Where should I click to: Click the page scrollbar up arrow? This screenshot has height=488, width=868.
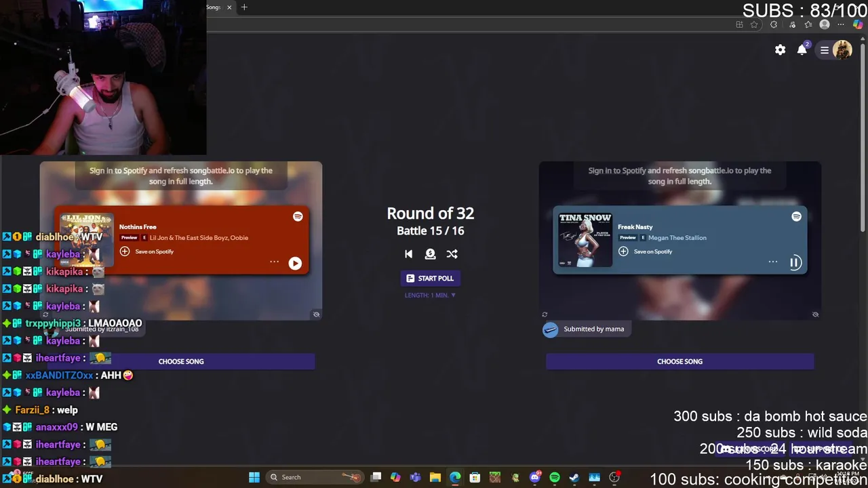[x=863, y=39]
